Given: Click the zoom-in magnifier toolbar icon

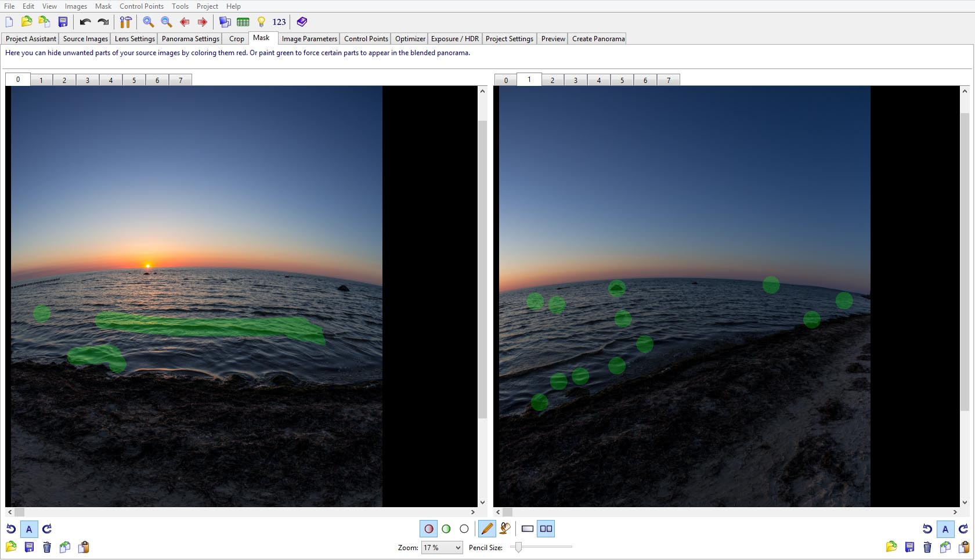Looking at the screenshot, I should click(149, 22).
